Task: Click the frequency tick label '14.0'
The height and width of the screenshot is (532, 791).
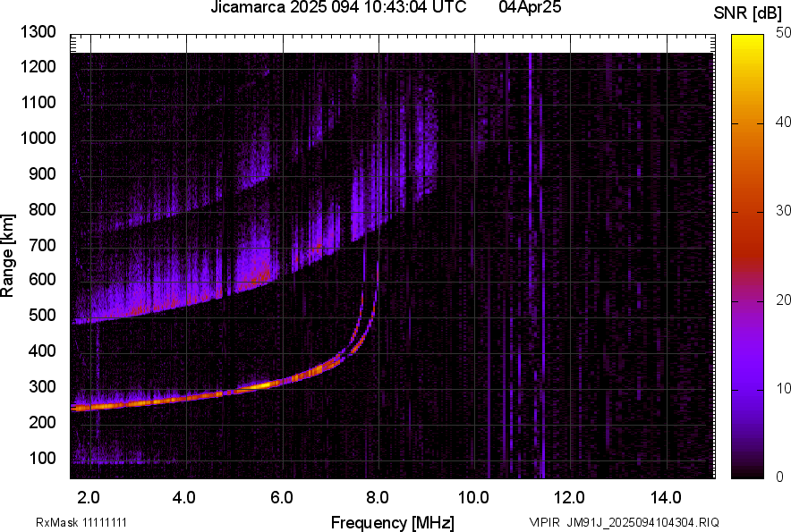Action: point(666,498)
